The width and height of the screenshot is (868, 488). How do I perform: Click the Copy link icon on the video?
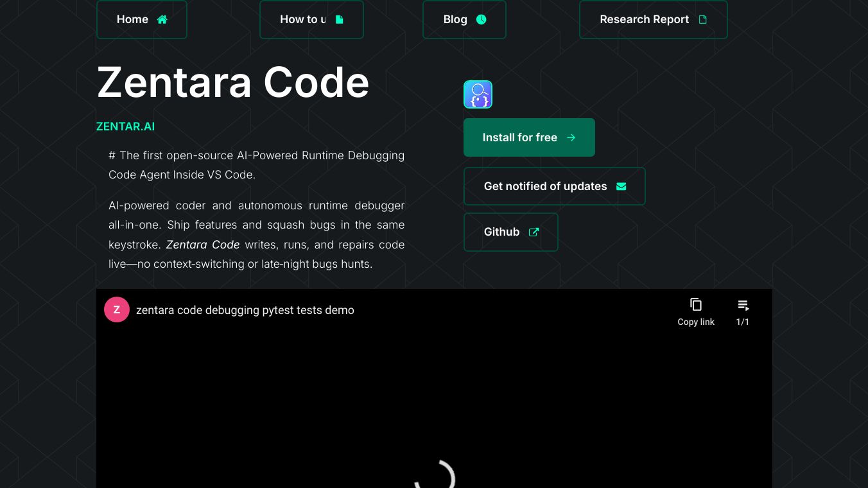(696, 304)
